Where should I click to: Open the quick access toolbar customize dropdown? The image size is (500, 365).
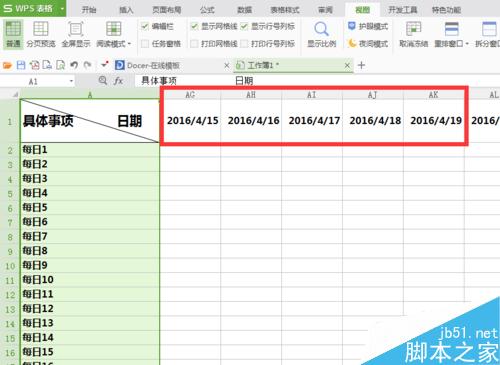[105, 64]
